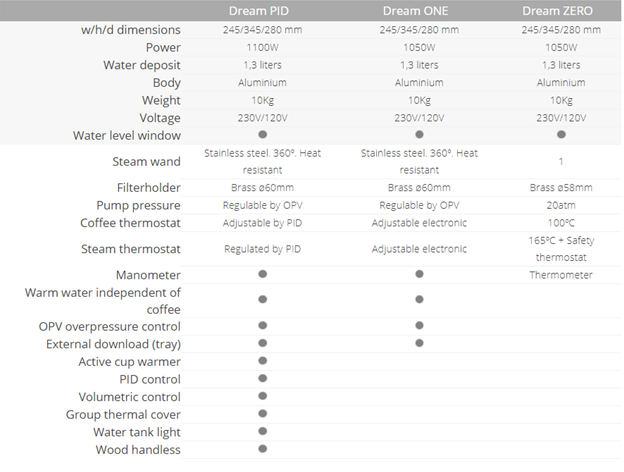624x472 pixels.
Task: Click the Dream ZERO column header
Action: (561, 11)
